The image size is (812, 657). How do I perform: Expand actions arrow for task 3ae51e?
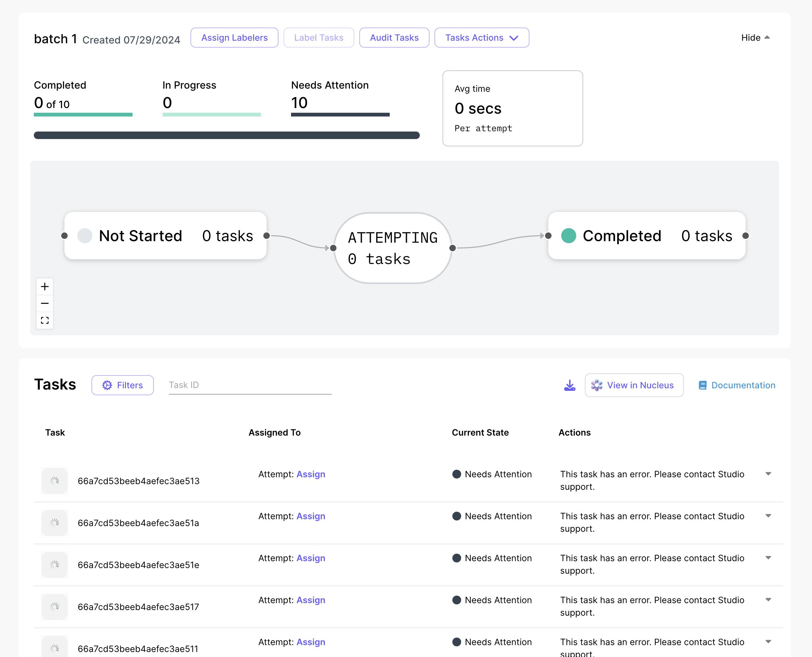click(768, 558)
